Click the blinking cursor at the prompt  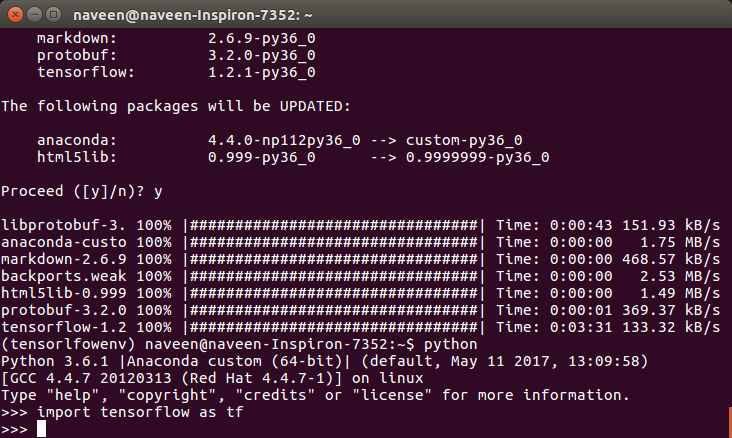tap(42, 429)
